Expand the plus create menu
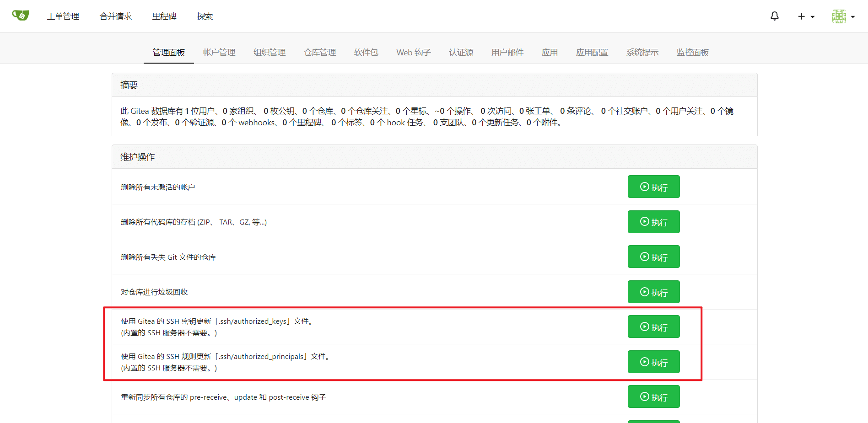The width and height of the screenshot is (868, 423). coord(805,16)
